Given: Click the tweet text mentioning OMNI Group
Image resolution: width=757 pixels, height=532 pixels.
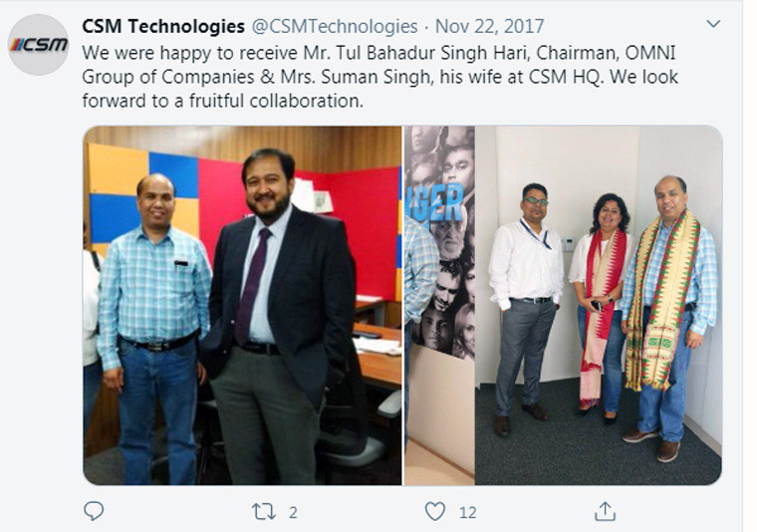Looking at the screenshot, I should click(x=379, y=77).
